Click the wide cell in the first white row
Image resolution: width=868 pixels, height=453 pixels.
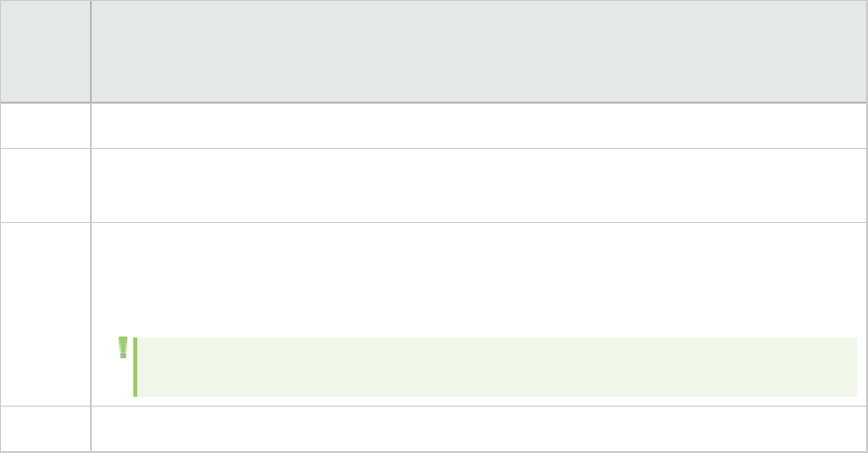pos(472,125)
